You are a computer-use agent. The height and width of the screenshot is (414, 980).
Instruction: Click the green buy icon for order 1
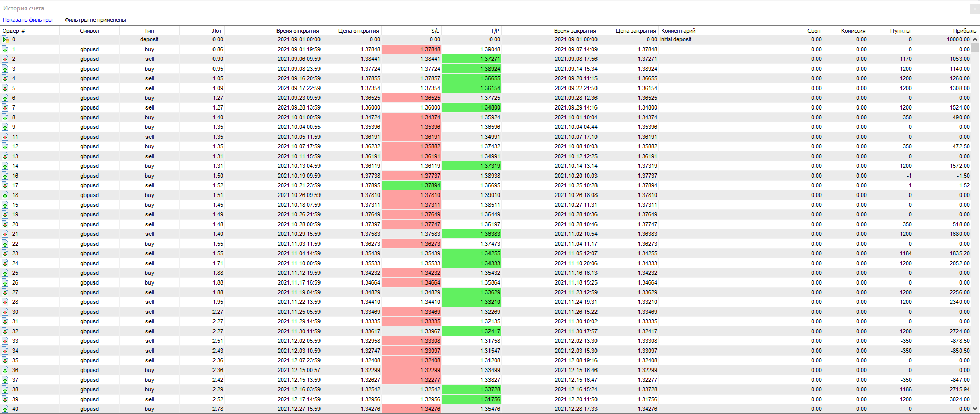pyautogui.click(x=5, y=49)
